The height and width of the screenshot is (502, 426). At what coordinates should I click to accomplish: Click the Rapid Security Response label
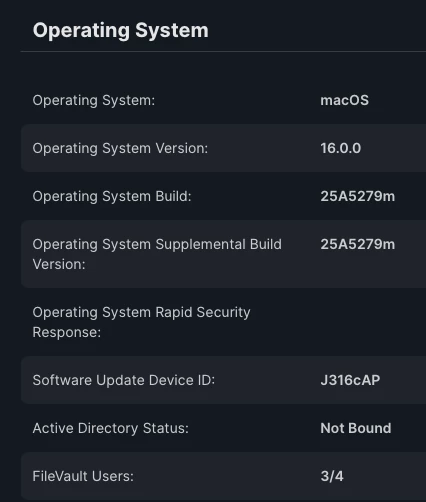click(141, 322)
